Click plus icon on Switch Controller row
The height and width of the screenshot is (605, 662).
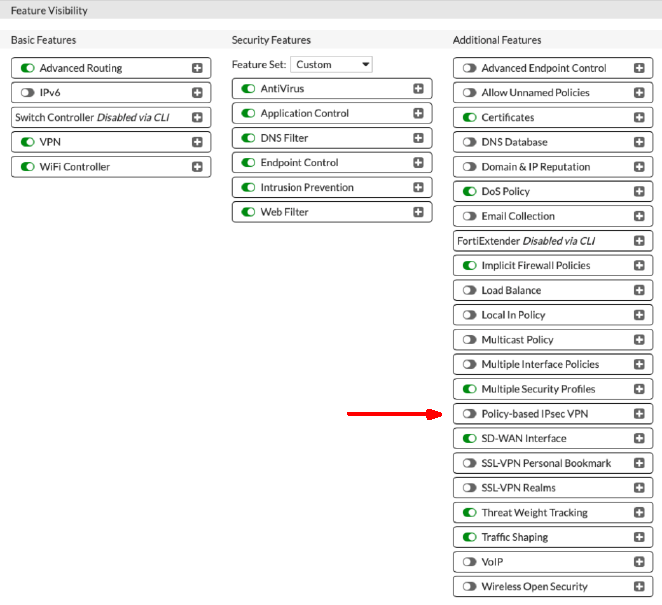(197, 118)
